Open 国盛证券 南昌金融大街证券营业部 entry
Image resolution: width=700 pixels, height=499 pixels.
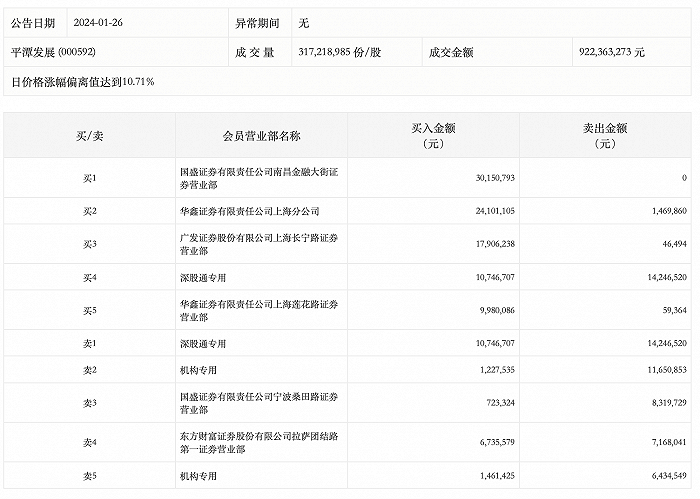pos(258,178)
